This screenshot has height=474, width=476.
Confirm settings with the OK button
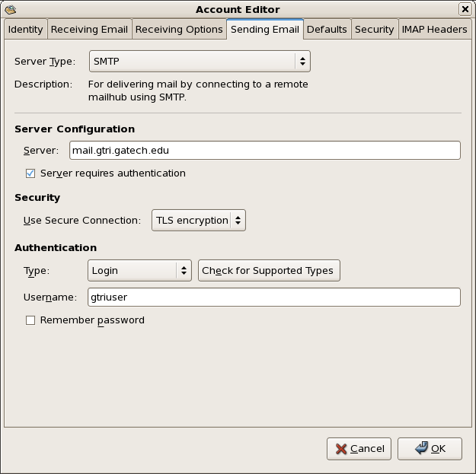click(x=430, y=449)
